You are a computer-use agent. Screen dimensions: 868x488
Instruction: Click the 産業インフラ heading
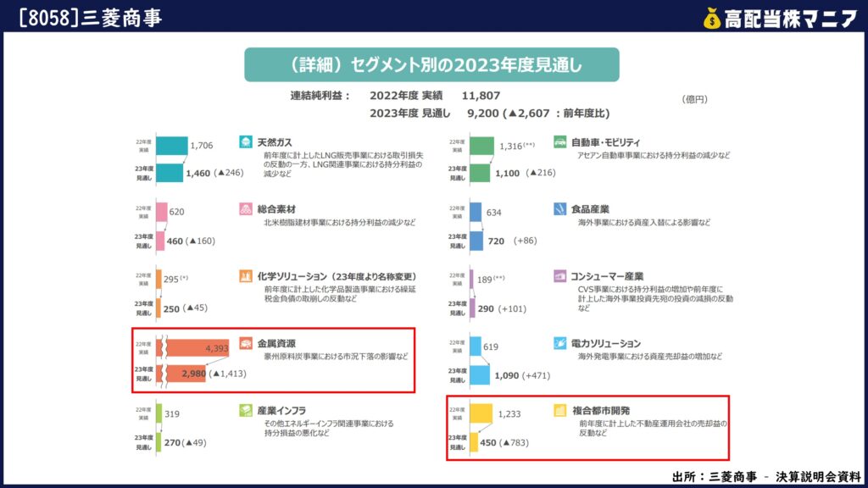[x=281, y=411]
